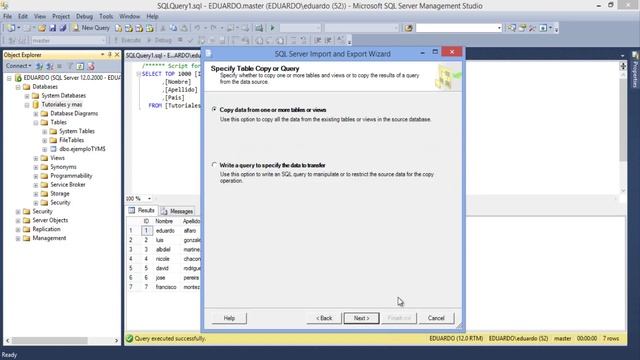Switch to the Messages tab
This screenshot has width=640, height=360.
point(177,211)
